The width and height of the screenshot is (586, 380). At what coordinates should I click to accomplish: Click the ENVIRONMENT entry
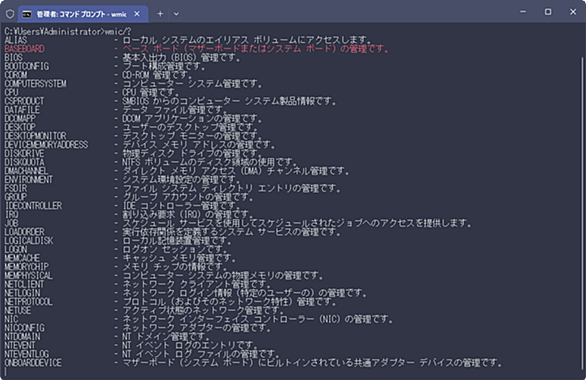pos(29,180)
